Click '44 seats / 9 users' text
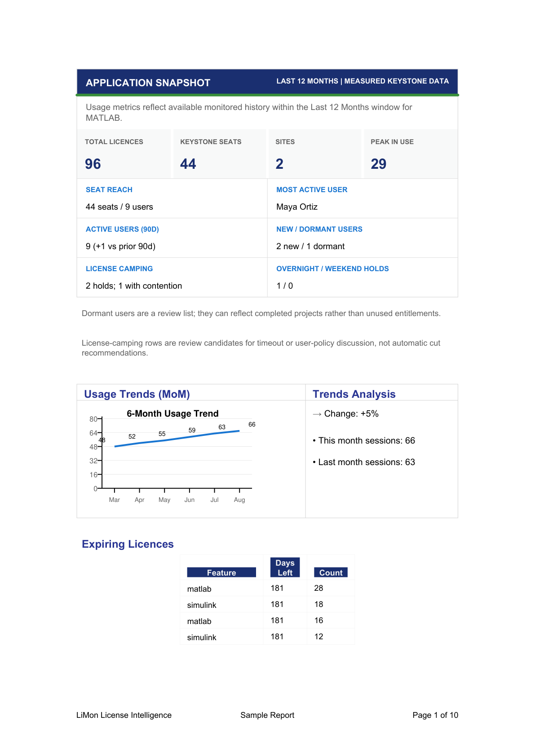The height and width of the screenshot is (756, 535). 119,207
